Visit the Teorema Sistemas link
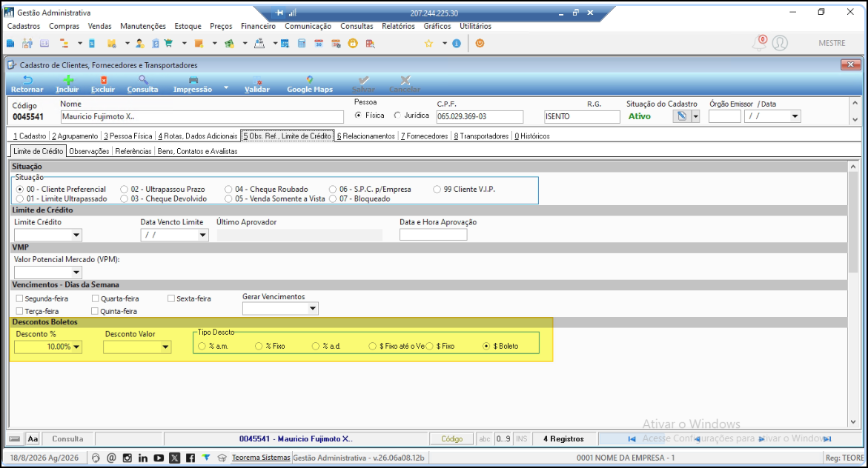 click(261, 458)
